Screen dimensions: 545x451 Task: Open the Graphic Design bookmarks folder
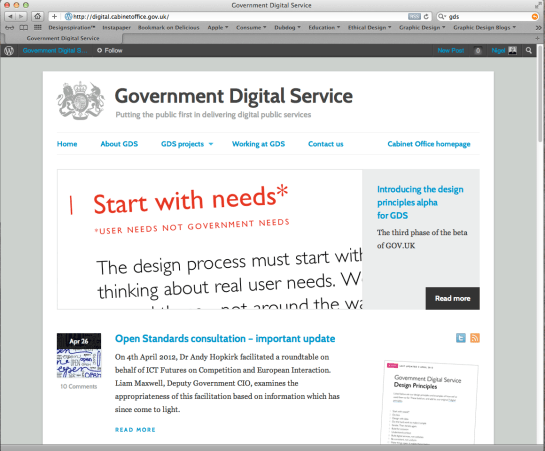coord(422,27)
